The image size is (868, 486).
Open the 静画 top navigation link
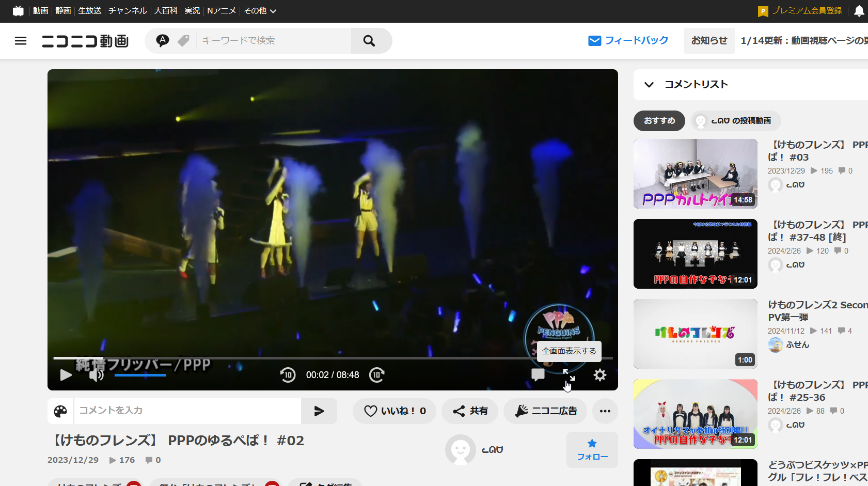63,11
